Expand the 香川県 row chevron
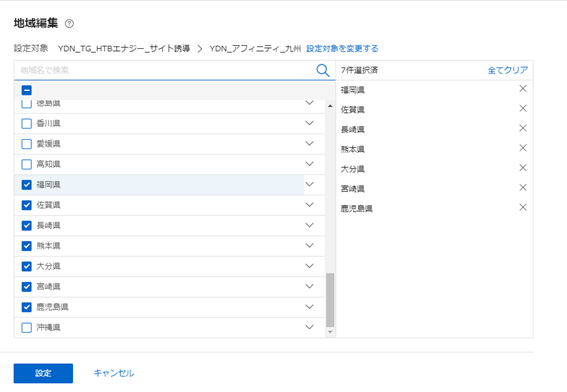 click(310, 123)
